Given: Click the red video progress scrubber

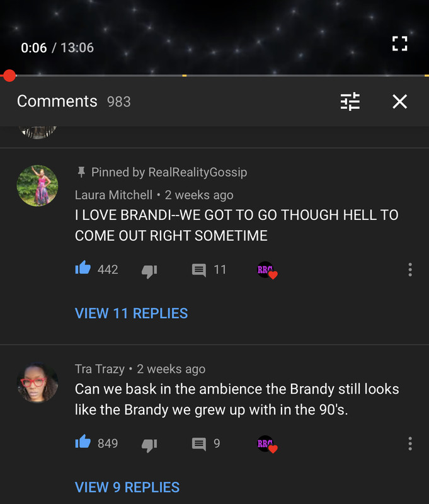Looking at the screenshot, I should [9, 76].
